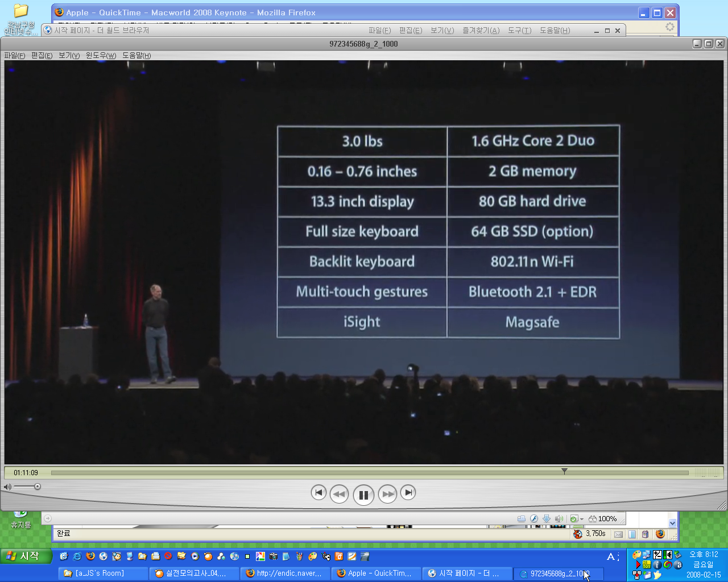Screen dimensions: 728x582
Task: Open QuickTime 도움말(H) menu
Action: [x=136, y=55]
